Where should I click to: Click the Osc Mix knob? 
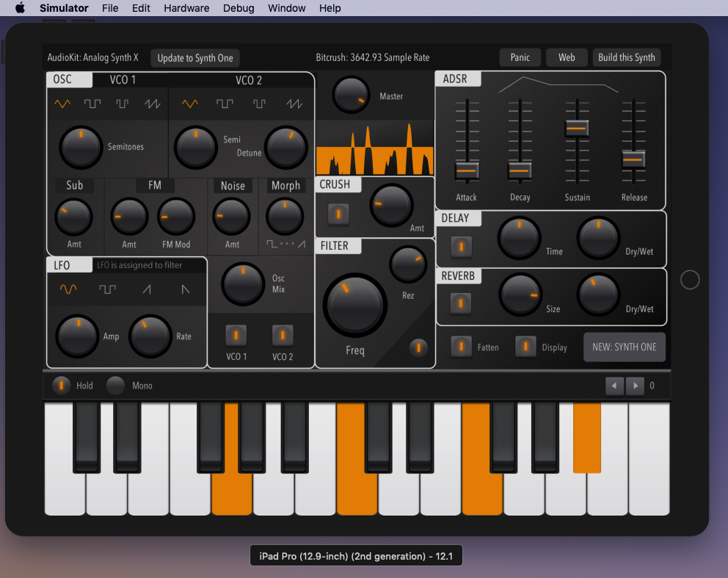point(243,284)
